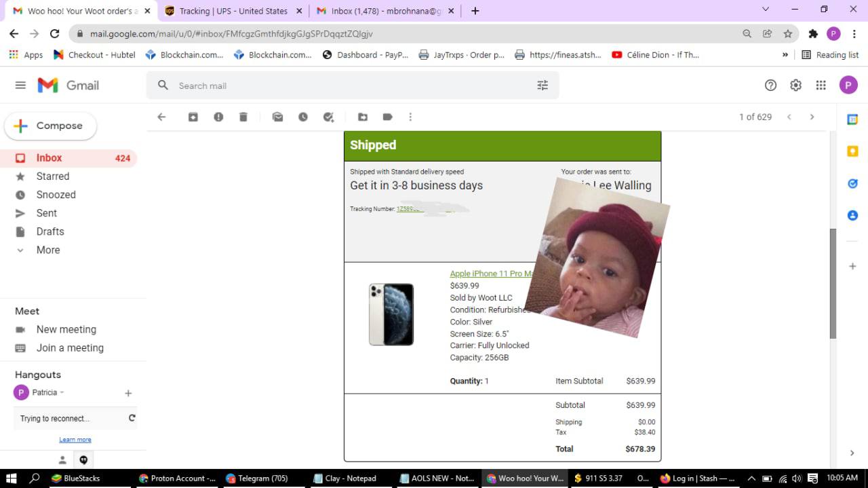Open the Google apps grid
This screenshot has height=488, width=868.
[821, 85]
